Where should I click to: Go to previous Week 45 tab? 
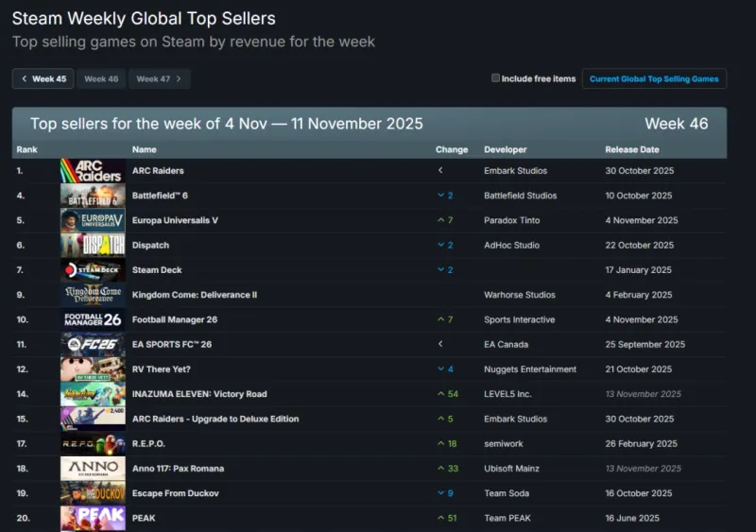coord(43,79)
